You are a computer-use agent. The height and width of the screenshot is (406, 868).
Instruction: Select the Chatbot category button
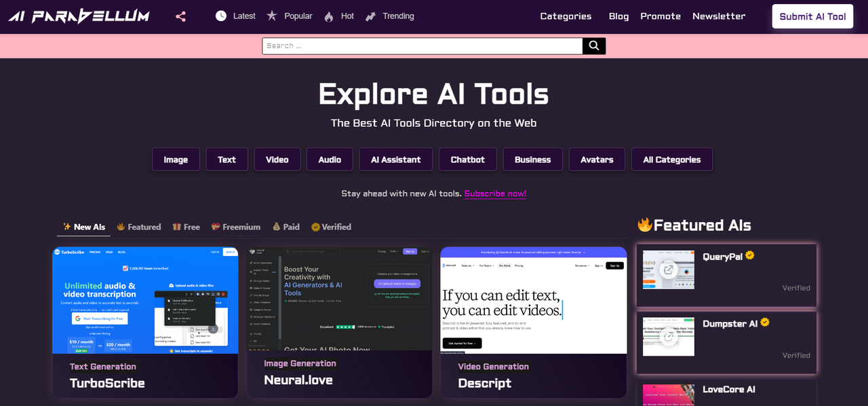click(468, 160)
